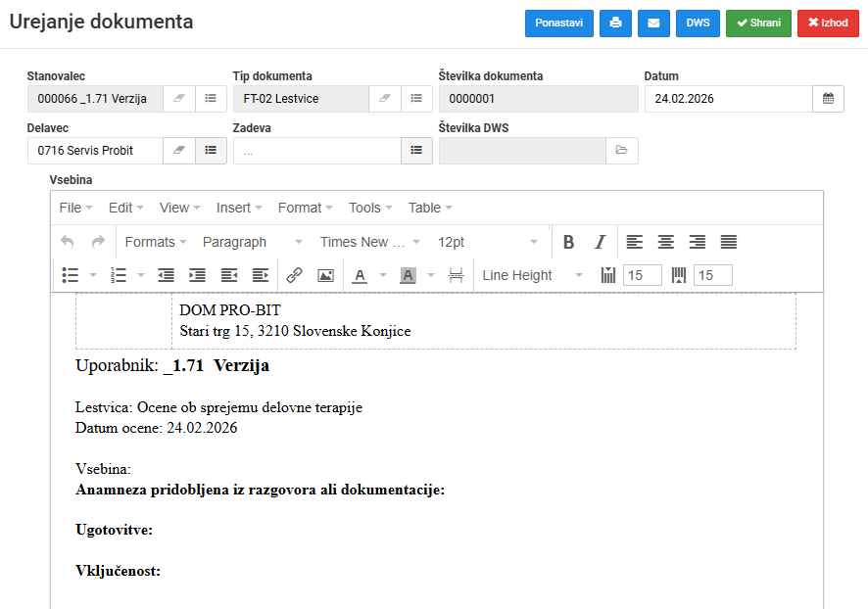Open the Edit menu

pyautogui.click(x=125, y=208)
